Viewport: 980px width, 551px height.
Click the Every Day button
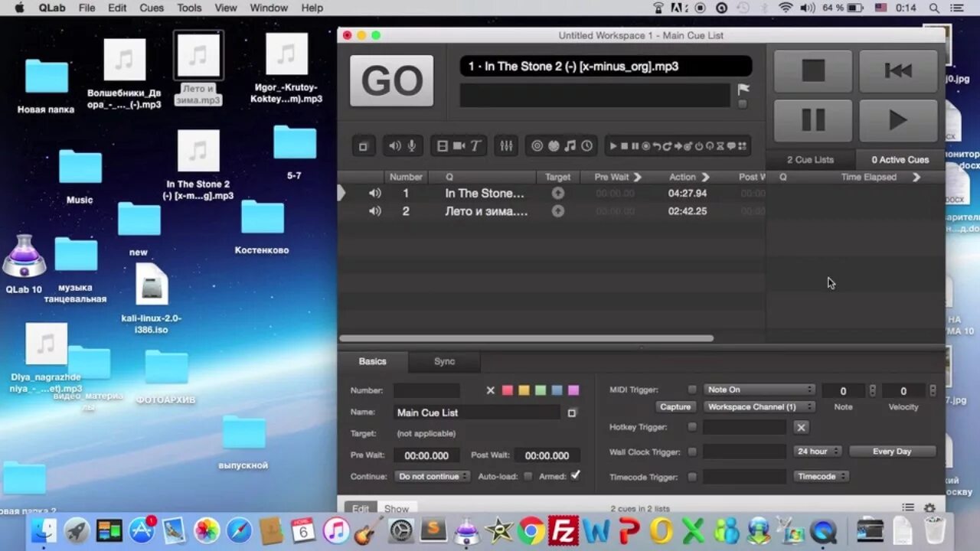coord(892,452)
